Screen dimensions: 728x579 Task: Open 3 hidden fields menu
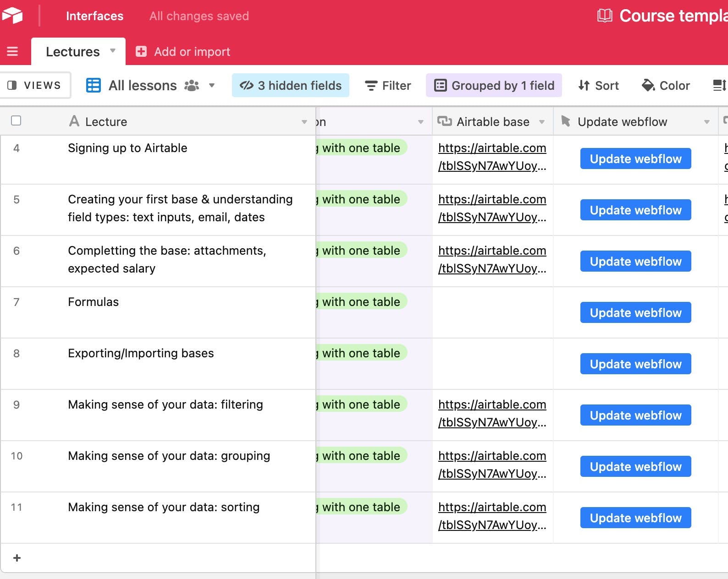coord(291,85)
